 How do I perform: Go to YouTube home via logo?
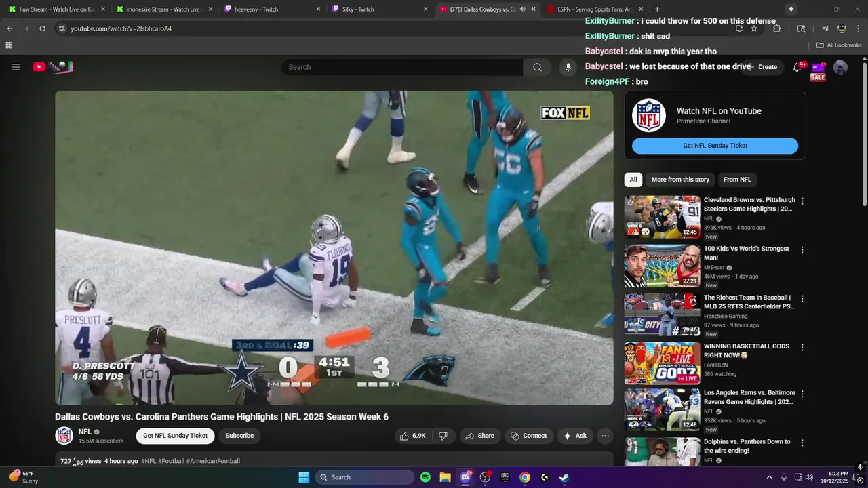(x=53, y=66)
